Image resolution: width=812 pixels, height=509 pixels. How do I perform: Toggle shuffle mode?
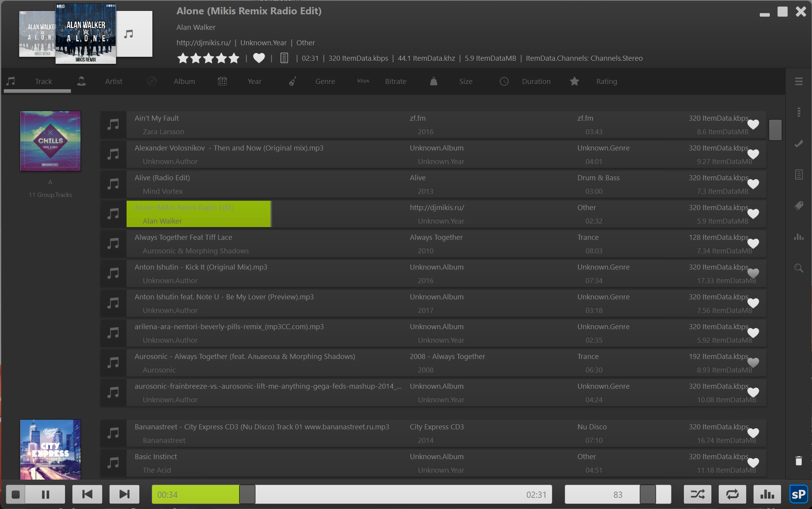697,494
